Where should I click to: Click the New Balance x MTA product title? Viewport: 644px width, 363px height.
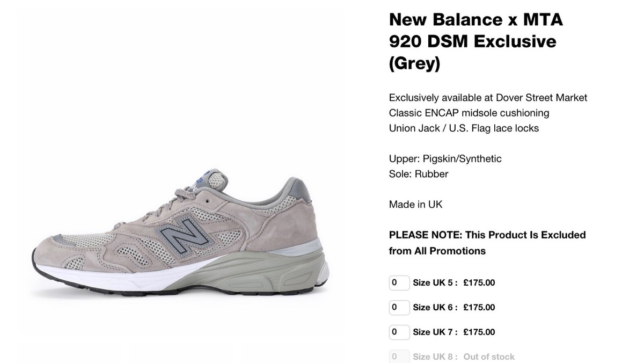click(x=472, y=41)
